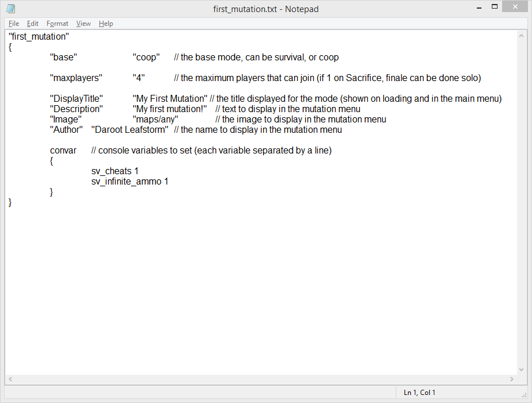This screenshot has height=403, width=532.
Task: Click the "Description" key text
Action: point(76,109)
